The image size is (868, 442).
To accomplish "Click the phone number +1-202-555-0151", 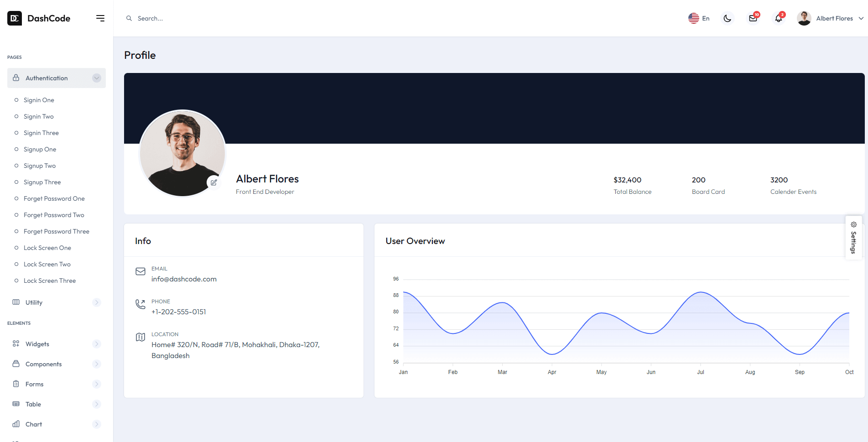I will pos(179,312).
